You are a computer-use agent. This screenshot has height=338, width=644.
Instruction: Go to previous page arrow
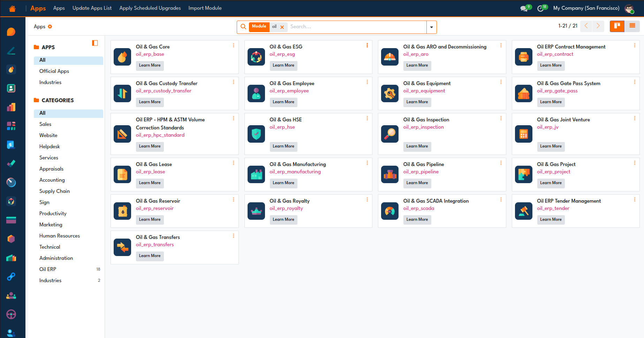[586, 26]
